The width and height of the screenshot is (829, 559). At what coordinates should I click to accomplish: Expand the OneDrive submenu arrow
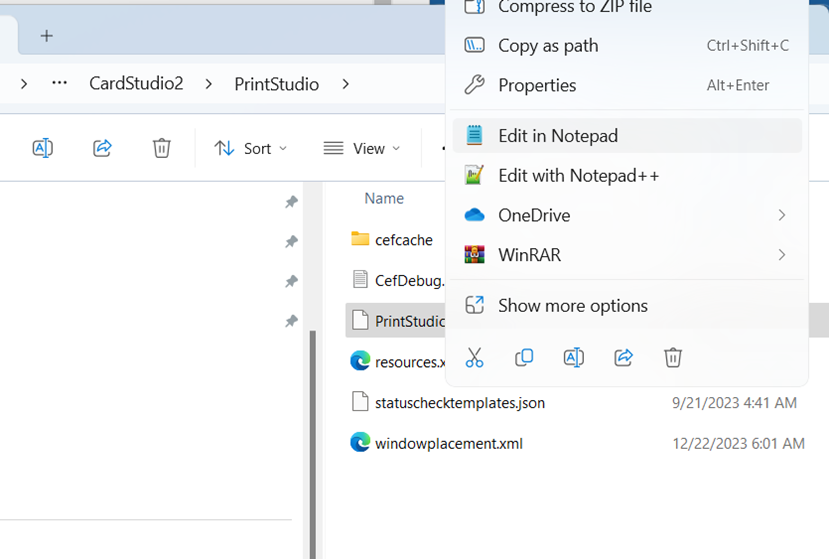coord(782,215)
